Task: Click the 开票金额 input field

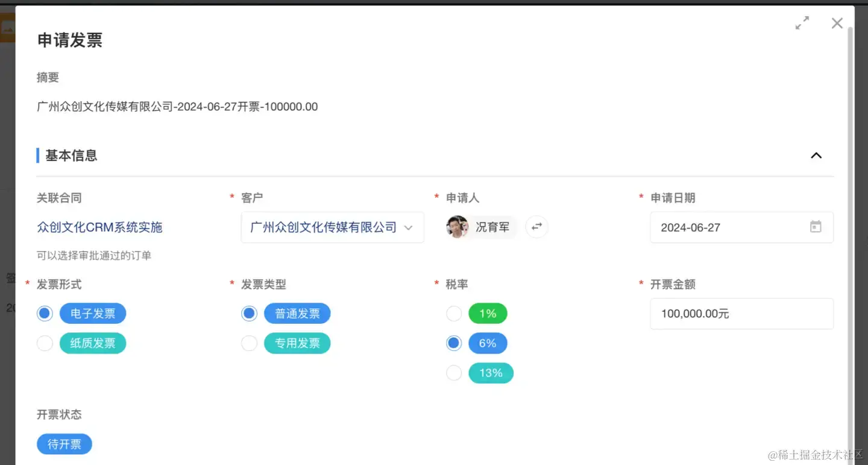Action: [x=742, y=314]
